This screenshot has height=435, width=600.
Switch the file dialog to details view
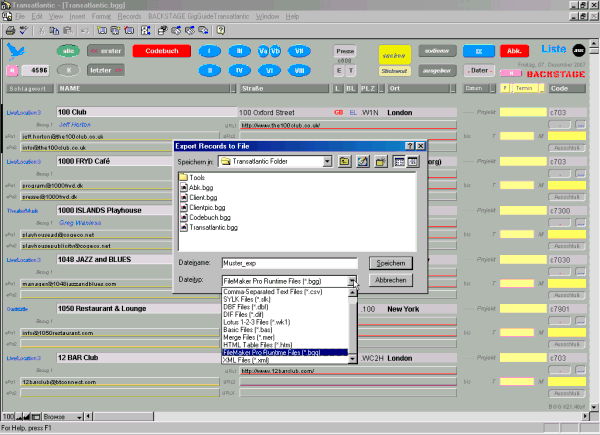(411, 161)
